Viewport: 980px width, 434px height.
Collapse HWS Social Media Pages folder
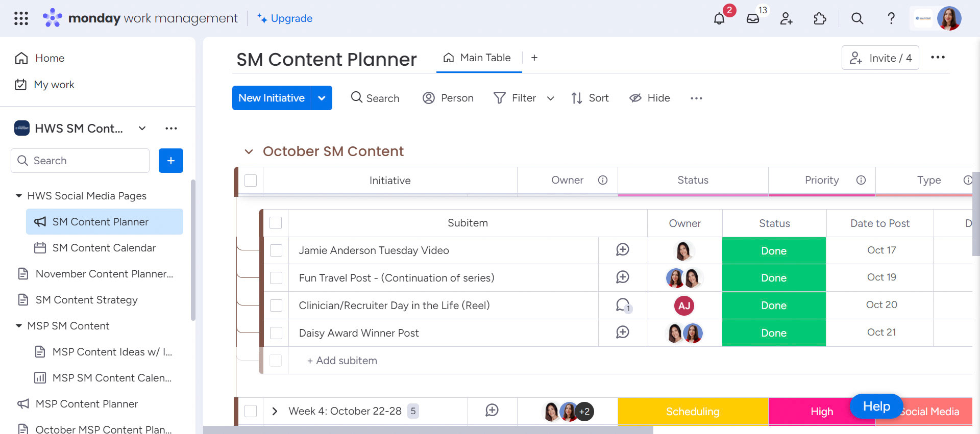click(19, 196)
